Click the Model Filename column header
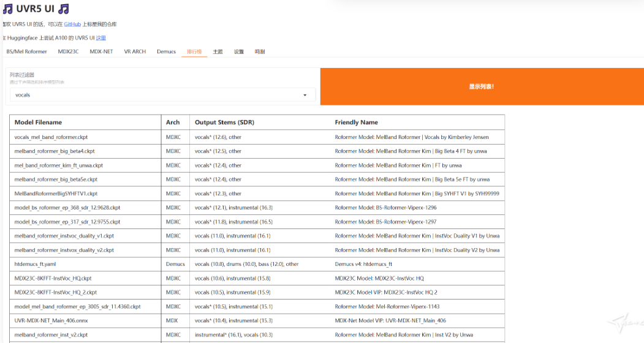Screen dimensions: 644x343 tap(85, 123)
